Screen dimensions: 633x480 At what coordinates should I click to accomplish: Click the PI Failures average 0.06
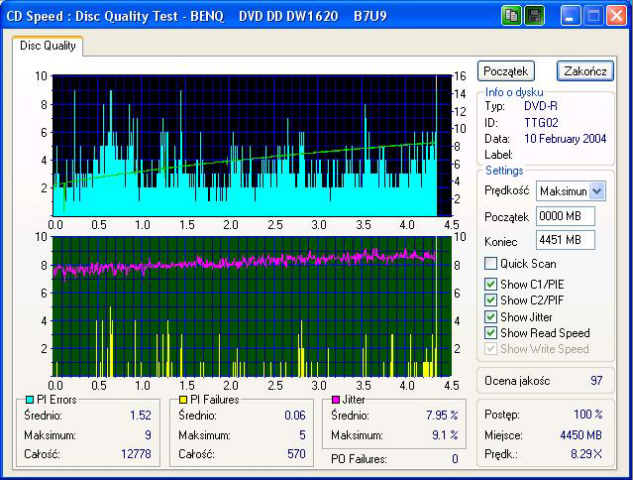(295, 415)
